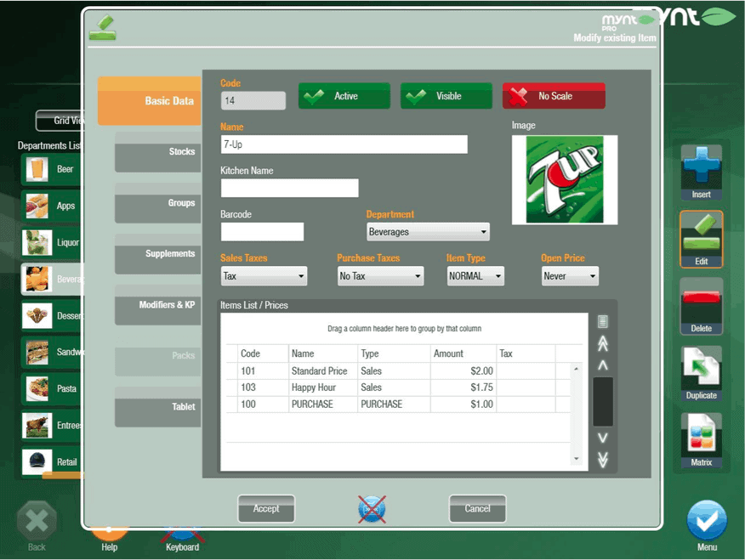The width and height of the screenshot is (745, 560).
Task: Click the Kitchen Name input field
Action: click(289, 188)
